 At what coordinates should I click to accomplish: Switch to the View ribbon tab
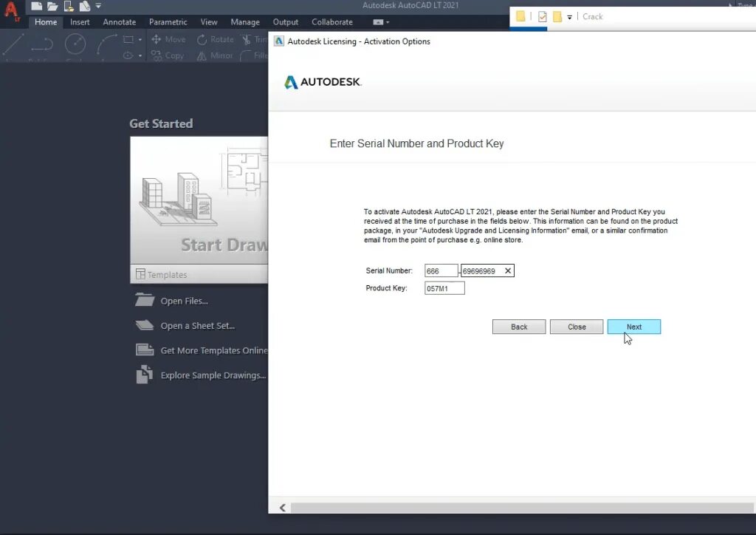[209, 22]
